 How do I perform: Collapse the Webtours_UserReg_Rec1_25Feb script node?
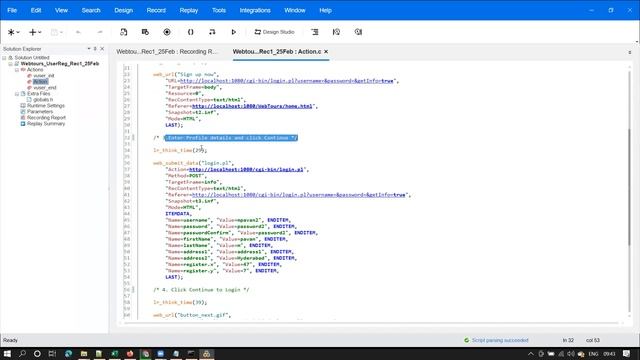click(11, 64)
